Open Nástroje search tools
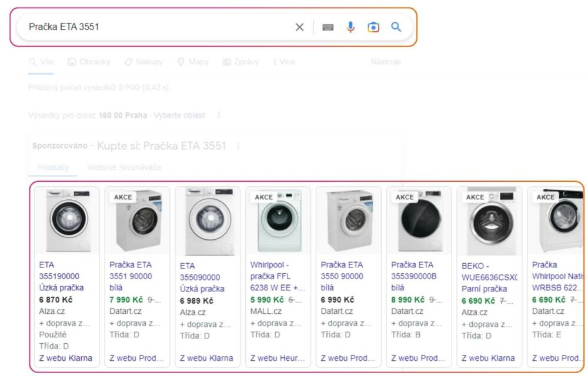This screenshot has width=588, height=392. (x=386, y=62)
